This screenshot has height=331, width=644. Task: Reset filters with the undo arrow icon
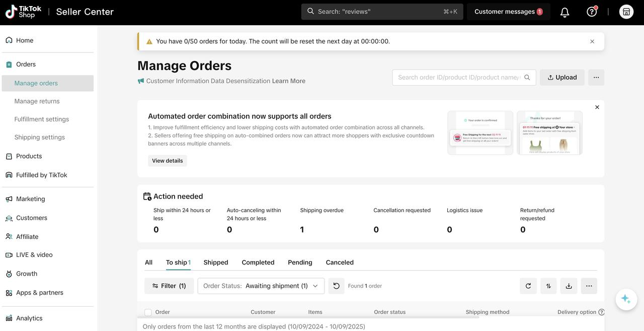(x=336, y=286)
